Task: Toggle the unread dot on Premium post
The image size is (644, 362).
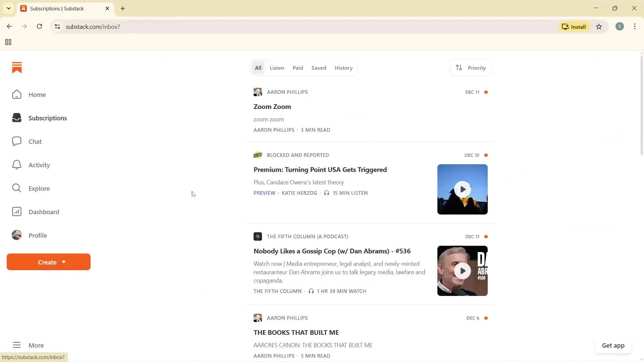Action: (486, 155)
